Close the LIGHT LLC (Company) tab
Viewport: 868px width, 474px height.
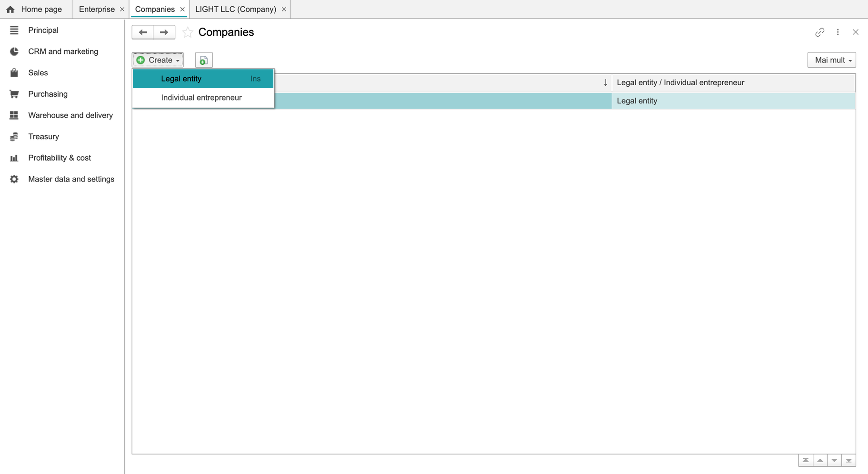click(x=284, y=9)
